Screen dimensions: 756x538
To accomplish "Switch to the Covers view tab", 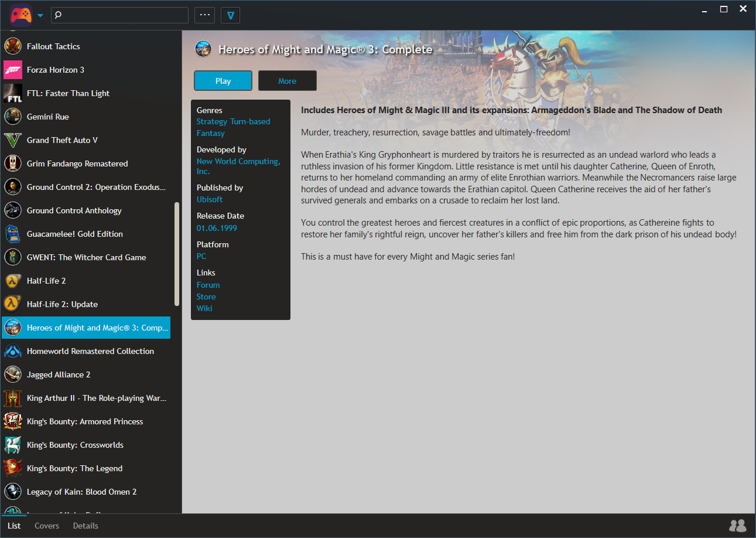I will 47,526.
